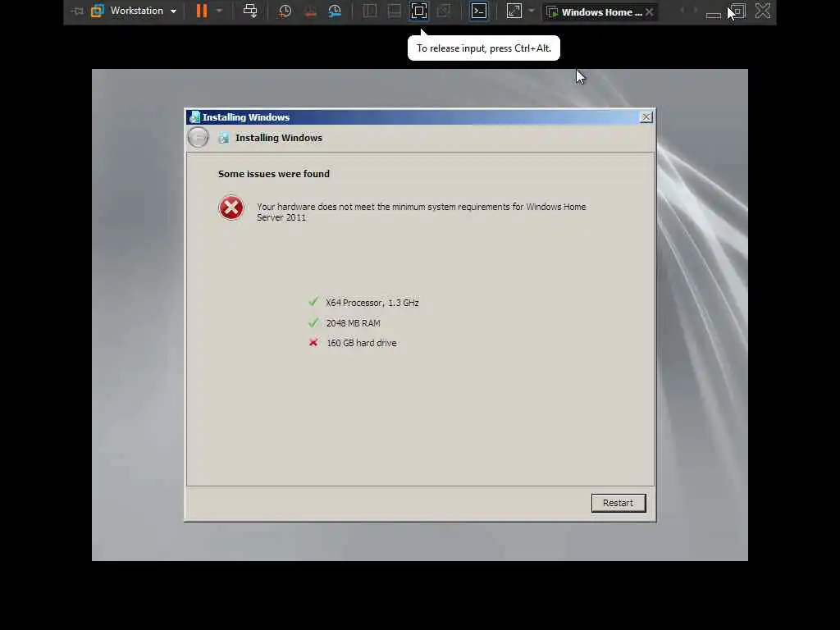Screen dimensions: 840x630
Task: Click green check next to 2048 MB RAM
Action: click(313, 322)
